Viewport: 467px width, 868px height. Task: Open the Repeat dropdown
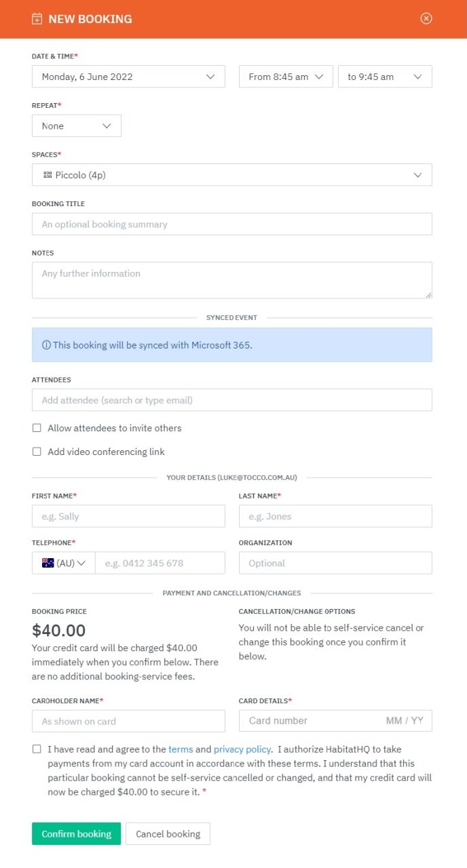click(76, 125)
